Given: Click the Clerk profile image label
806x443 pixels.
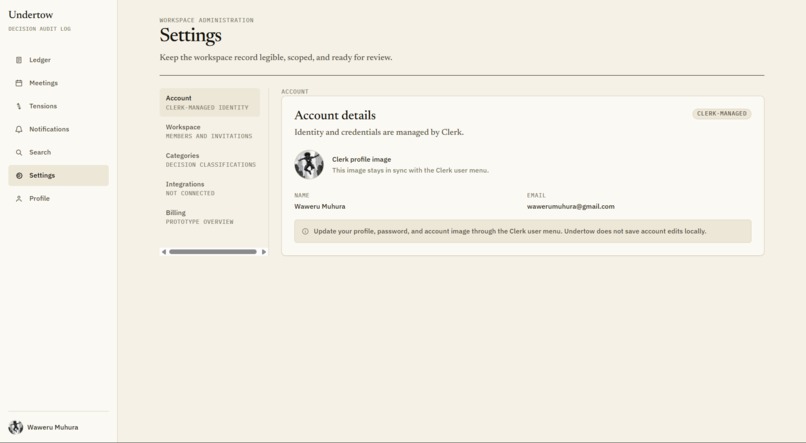Looking at the screenshot, I should tap(361, 159).
